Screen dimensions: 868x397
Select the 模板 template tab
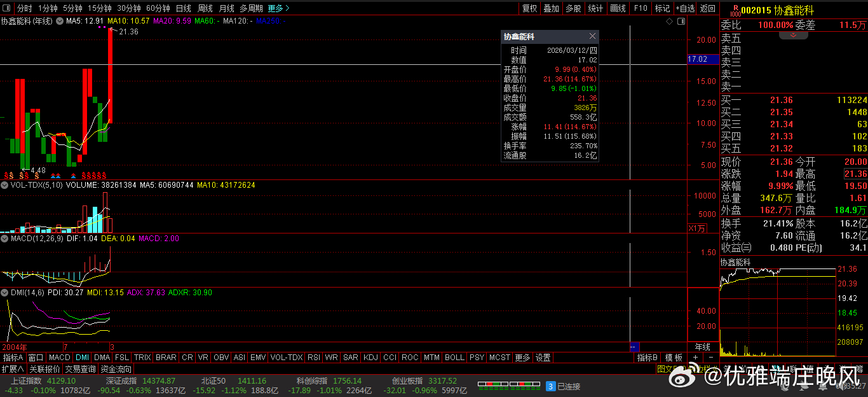(x=674, y=358)
